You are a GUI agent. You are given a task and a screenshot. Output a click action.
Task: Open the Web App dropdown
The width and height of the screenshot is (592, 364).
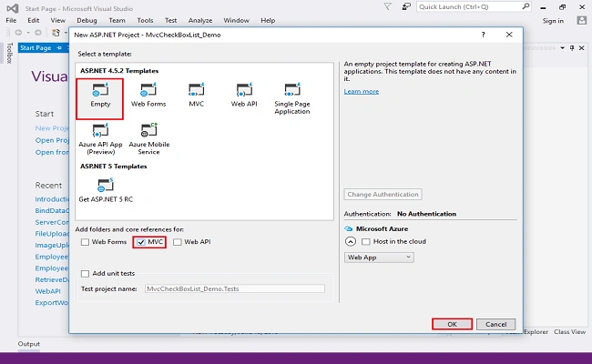tap(379, 258)
